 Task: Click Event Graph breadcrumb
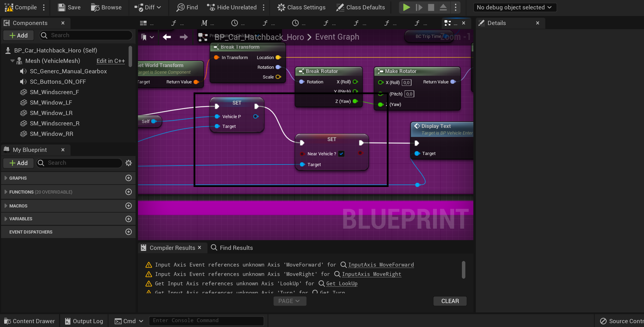(337, 37)
